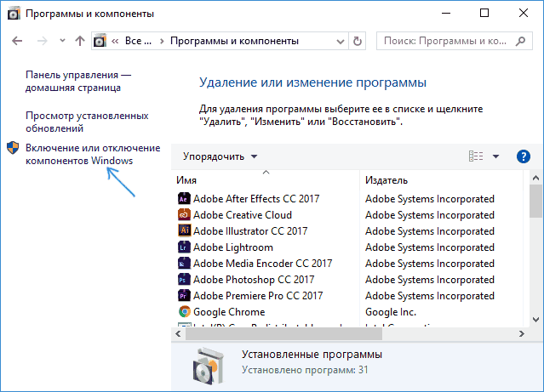Click the shield icon for Windows features

(13, 148)
